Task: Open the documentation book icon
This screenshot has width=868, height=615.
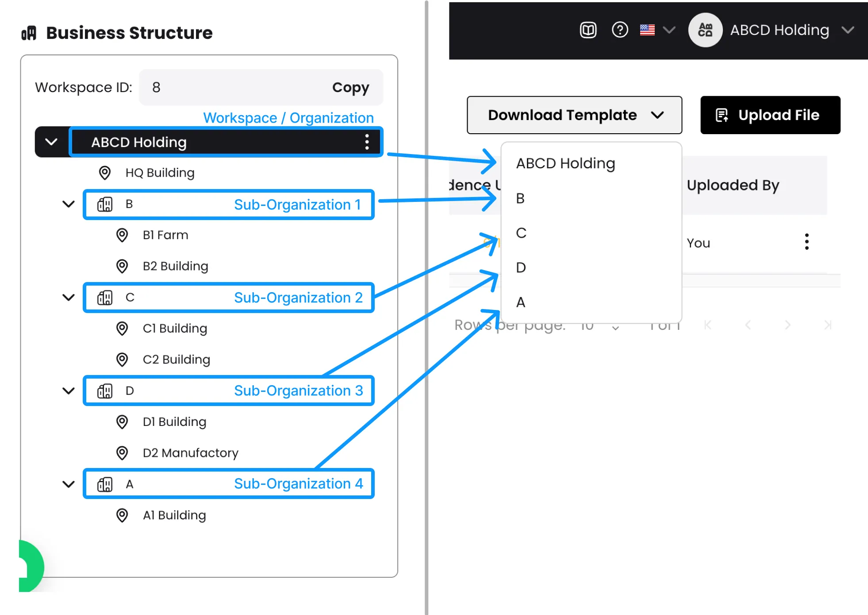Action: tap(588, 30)
